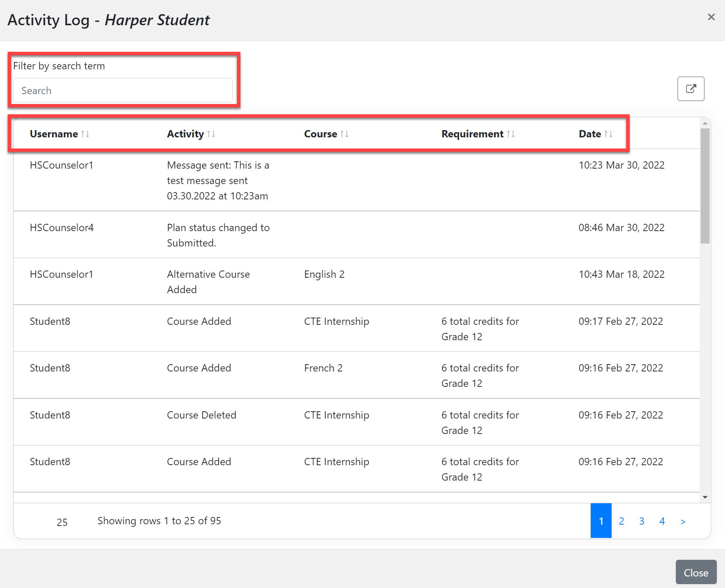The image size is (725, 588).
Task: Click 'Showing rows 1 to 25 of 95' text
Action: (159, 520)
